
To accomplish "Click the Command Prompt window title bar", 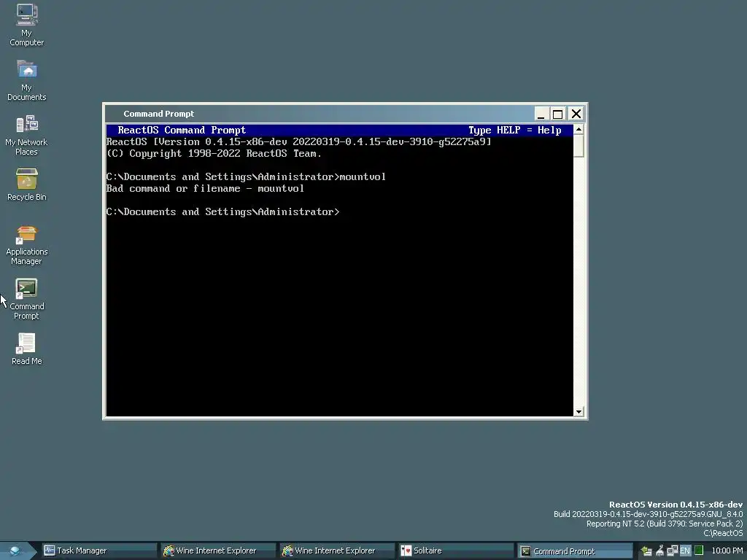I will [x=320, y=114].
